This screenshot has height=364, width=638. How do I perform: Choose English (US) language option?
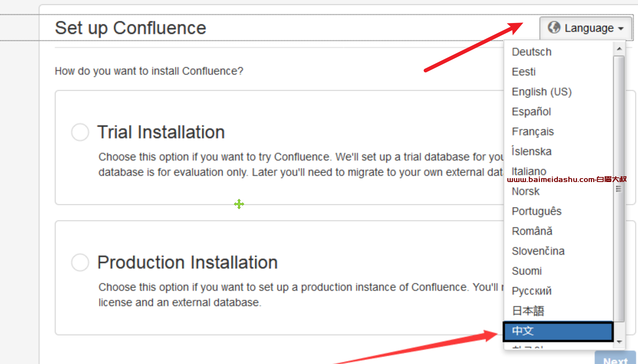coord(559,92)
